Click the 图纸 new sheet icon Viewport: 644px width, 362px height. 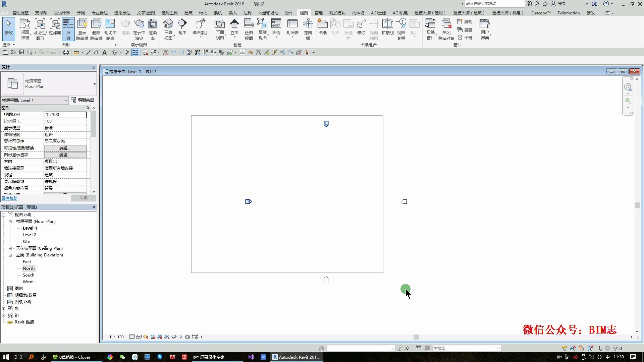tap(322, 24)
